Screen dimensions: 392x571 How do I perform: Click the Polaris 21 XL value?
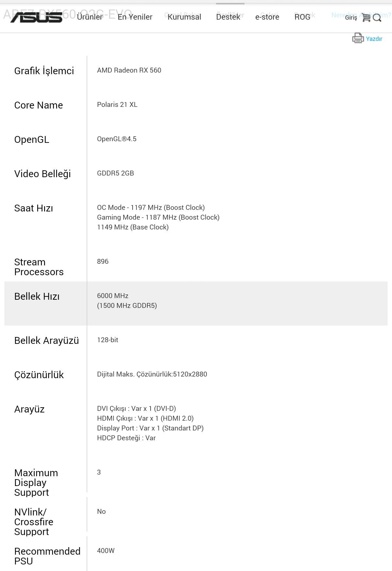117,105
